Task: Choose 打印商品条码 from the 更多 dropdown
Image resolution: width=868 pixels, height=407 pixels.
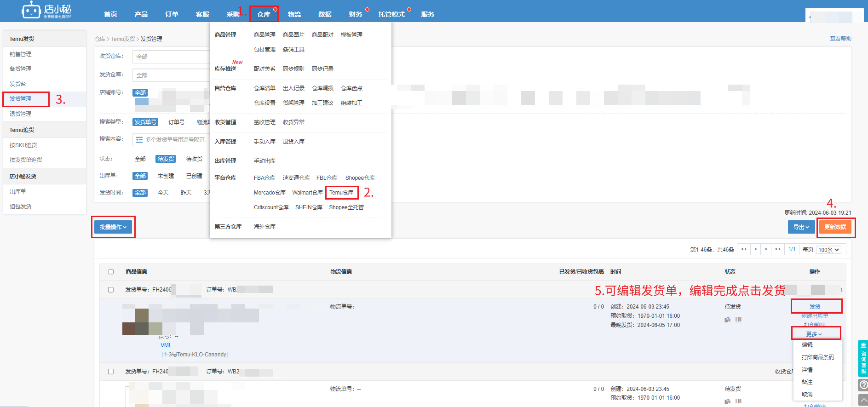Action: click(817, 357)
